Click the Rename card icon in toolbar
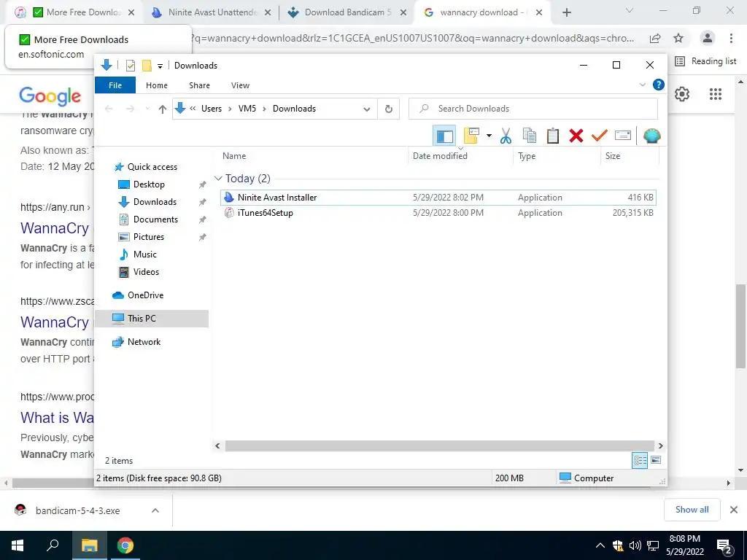 tap(623, 136)
